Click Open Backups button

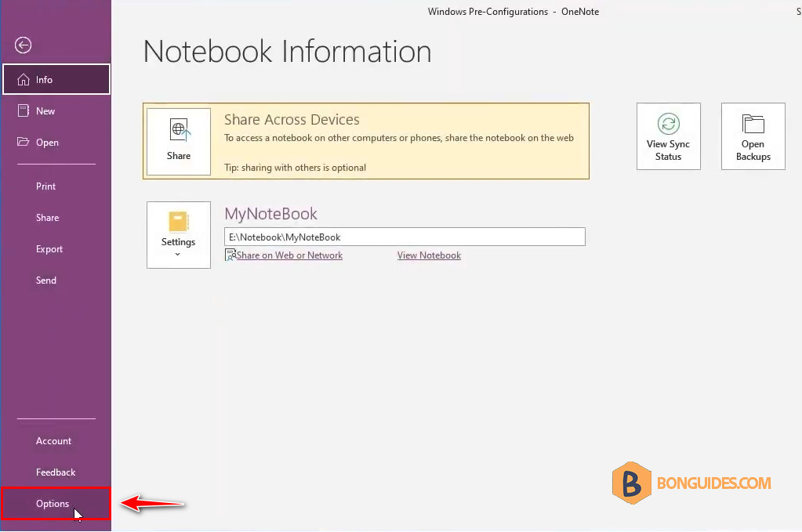753,136
